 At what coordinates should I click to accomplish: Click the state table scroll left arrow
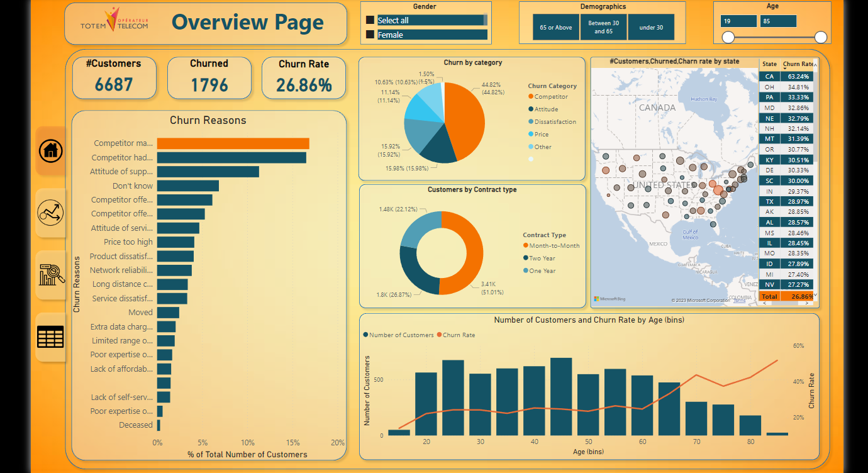tap(765, 303)
